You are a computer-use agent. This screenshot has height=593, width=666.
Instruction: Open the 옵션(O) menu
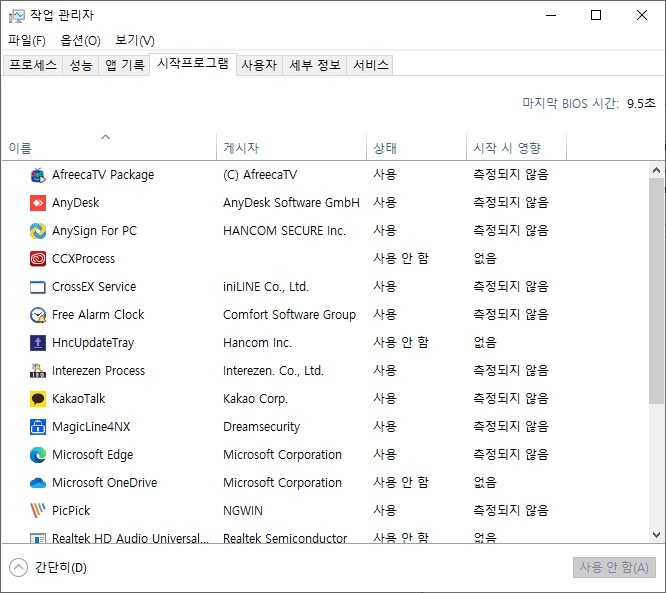coord(80,41)
